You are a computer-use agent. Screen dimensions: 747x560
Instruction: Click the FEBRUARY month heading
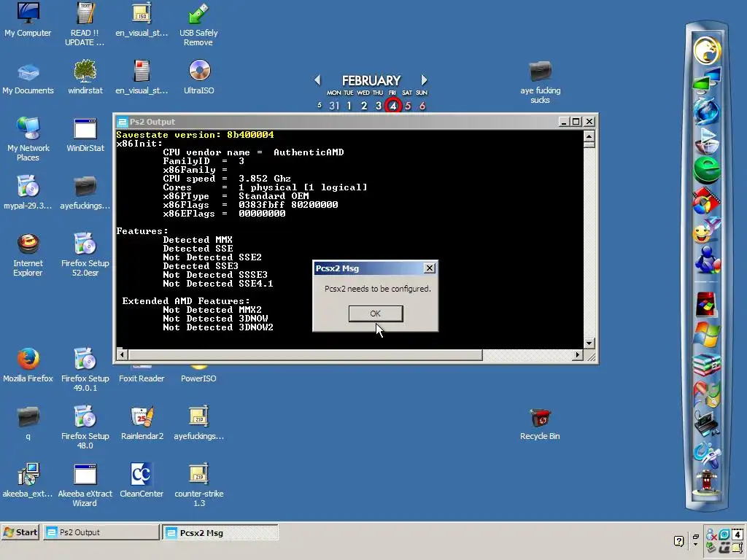(x=371, y=80)
